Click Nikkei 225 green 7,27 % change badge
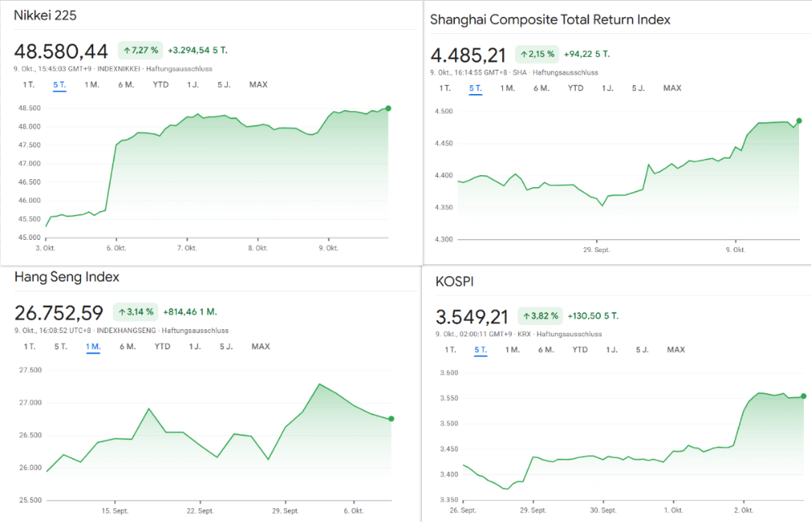 tap(140, 50)
